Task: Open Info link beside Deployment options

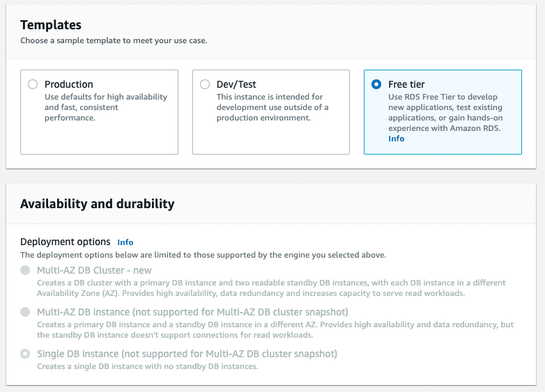Action: pyautogui.click(x=125, y=242)
